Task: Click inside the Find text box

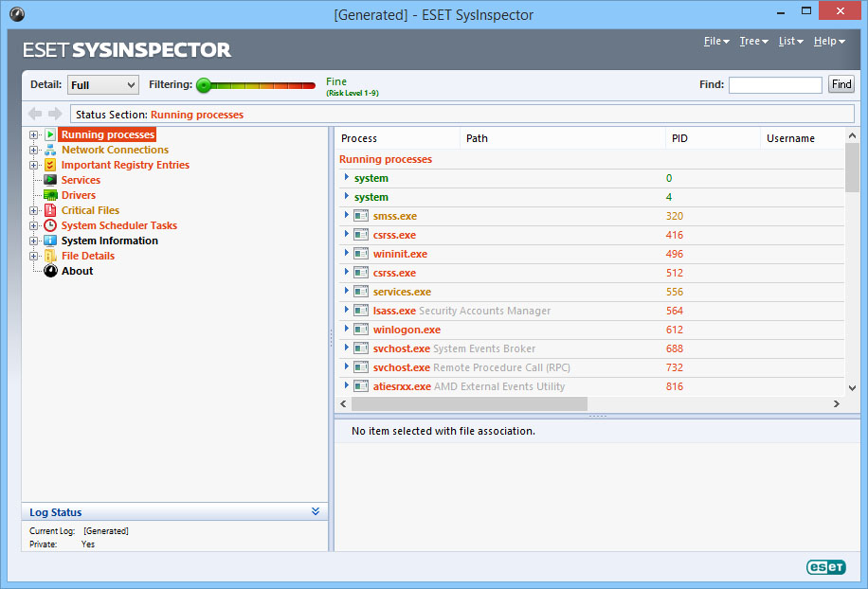Action: coord(775,84)
